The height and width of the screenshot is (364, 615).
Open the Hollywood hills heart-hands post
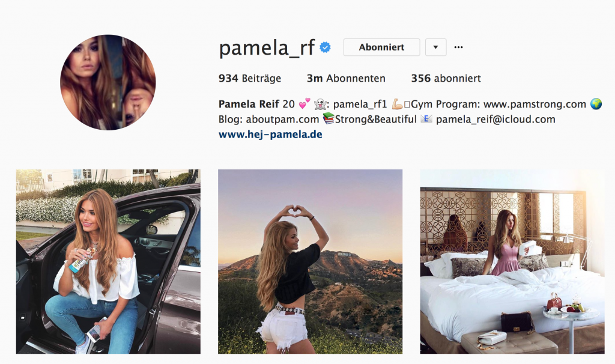pyautogui.click(x=311, y=261)
